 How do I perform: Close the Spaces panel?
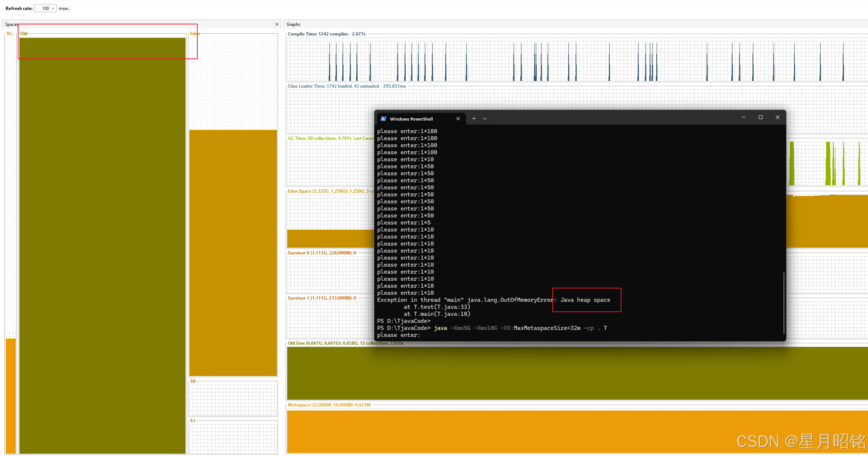[x=277, y=24]
